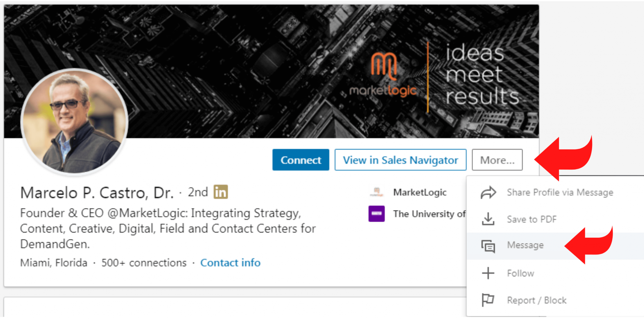Select the flag icon beside Report / Block
This screenshot has width=644, height=319.
pyautogui.click(x=488, y=300)
